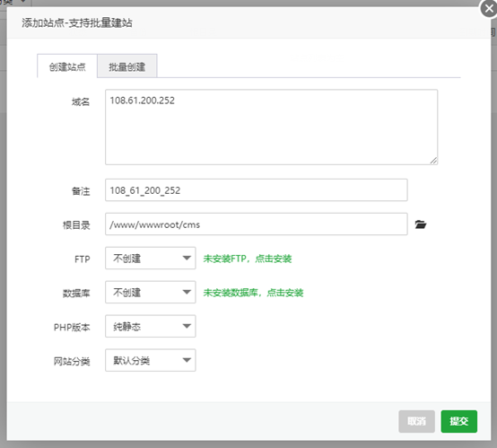Click the 域名 textarea containing 108.61.200.252
The height and width of the screenshot is (448, 497).
[271, 127]
